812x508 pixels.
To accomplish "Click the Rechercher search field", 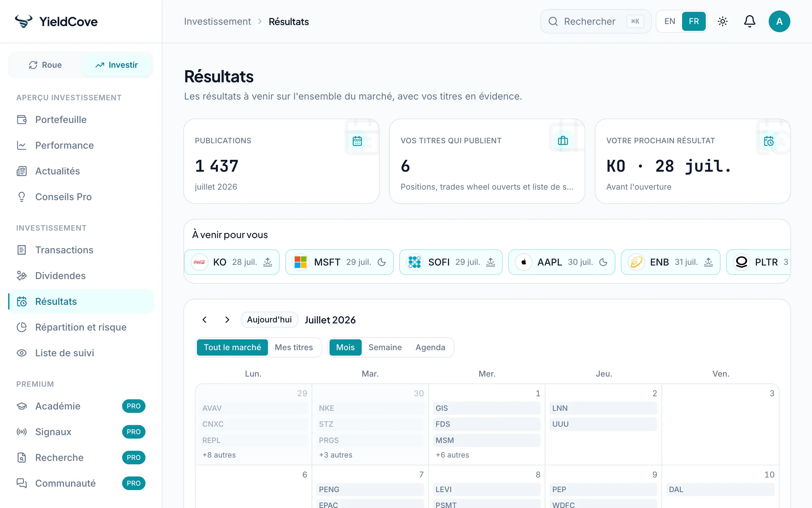I will pos(595,21).
